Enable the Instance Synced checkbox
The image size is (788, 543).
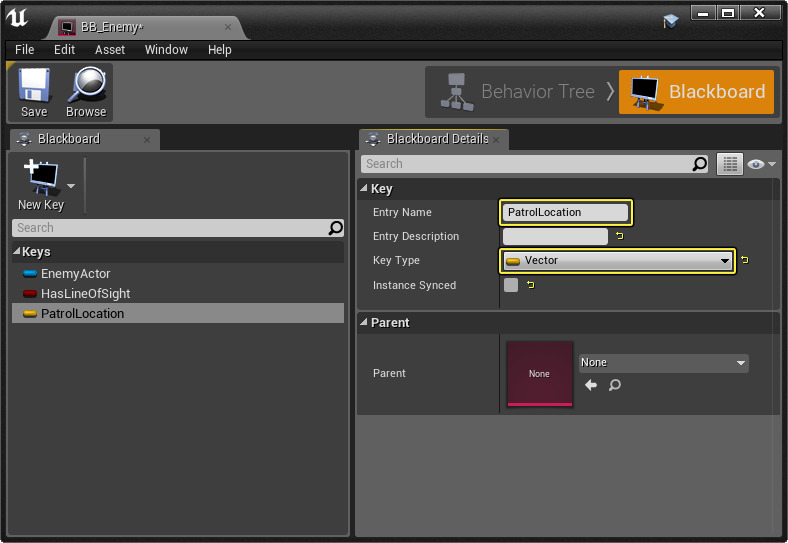click(x=511, y=285)
